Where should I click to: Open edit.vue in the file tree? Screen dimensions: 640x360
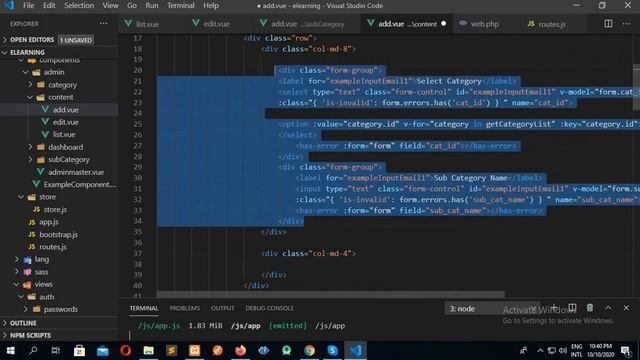(65, 122)
